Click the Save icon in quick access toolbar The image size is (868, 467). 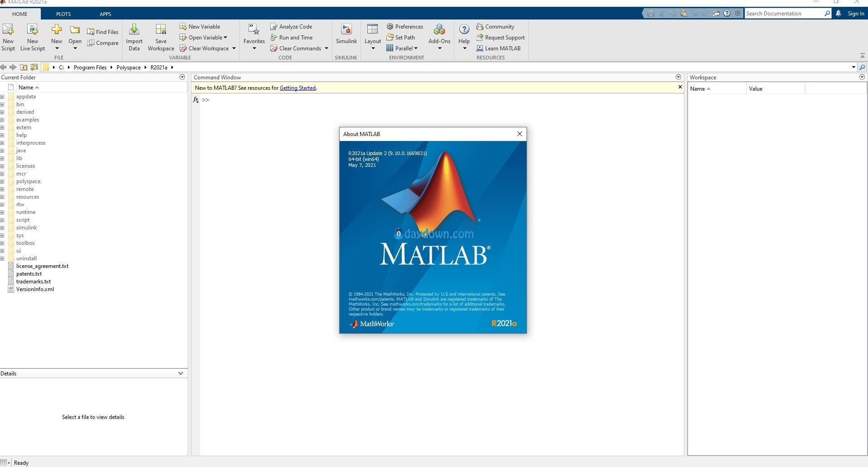point(651,13)
